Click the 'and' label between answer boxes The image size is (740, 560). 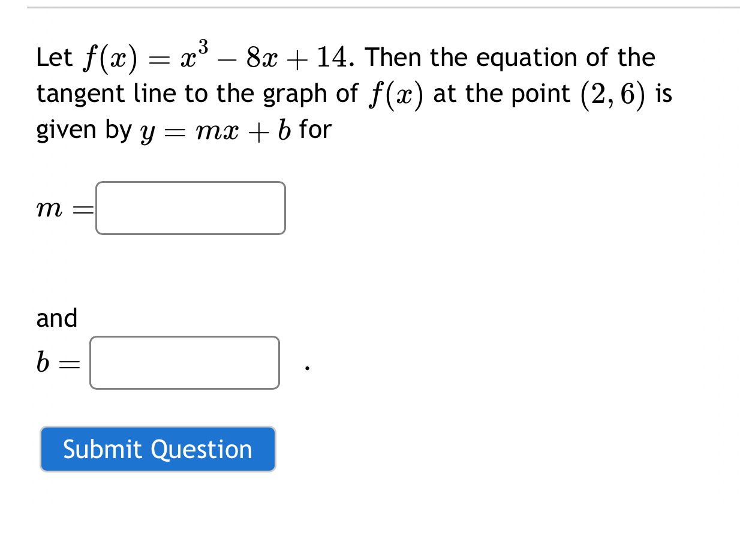56,318
